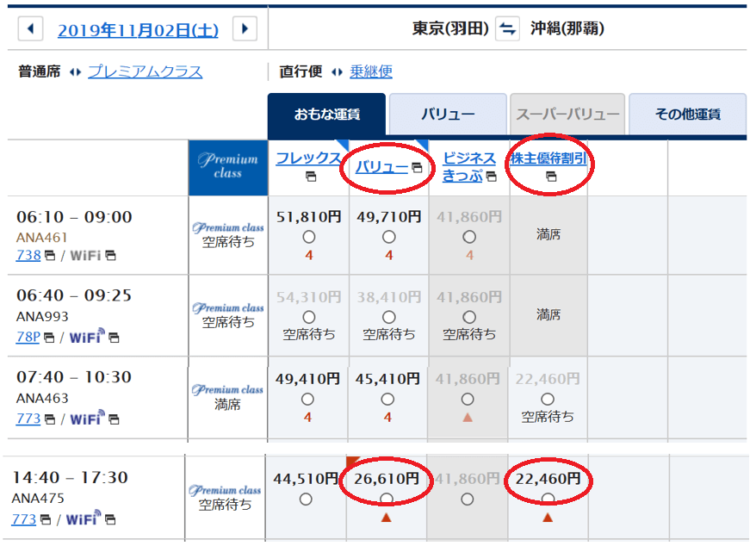756x546 pixels.
Task: Select 45,410円 バリュー fare for ANA463
Action: coord(387,400)
